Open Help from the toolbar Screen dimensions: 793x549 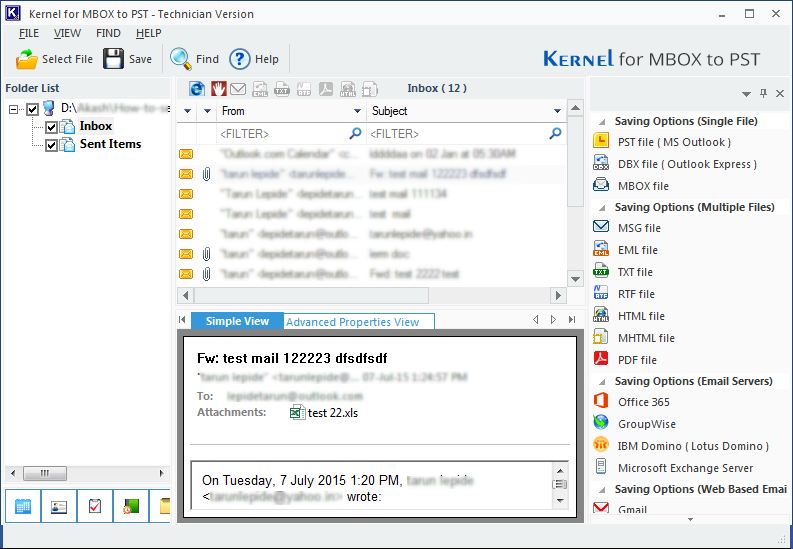click(254, 59)
